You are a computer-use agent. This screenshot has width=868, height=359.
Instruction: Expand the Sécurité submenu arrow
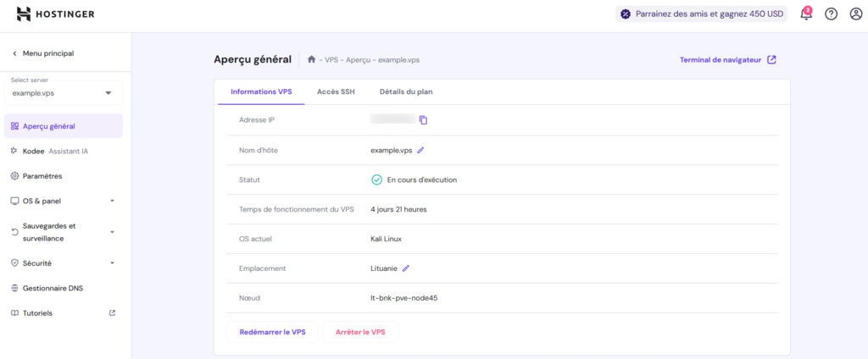pos(112,263)
